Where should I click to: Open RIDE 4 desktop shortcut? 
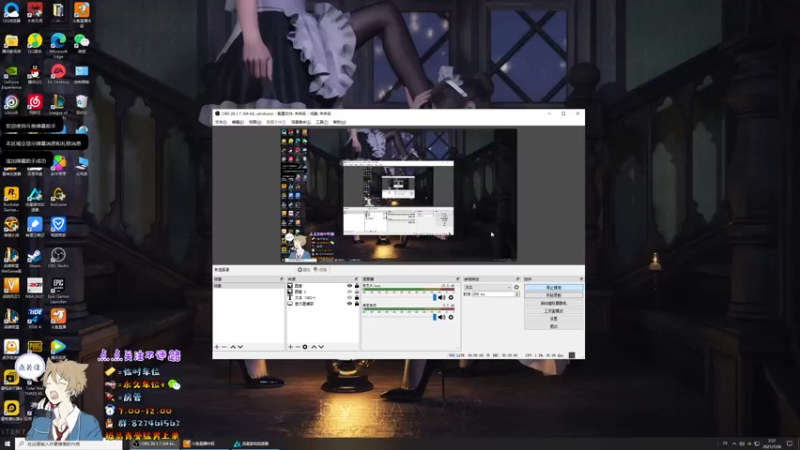pos(35,318)
